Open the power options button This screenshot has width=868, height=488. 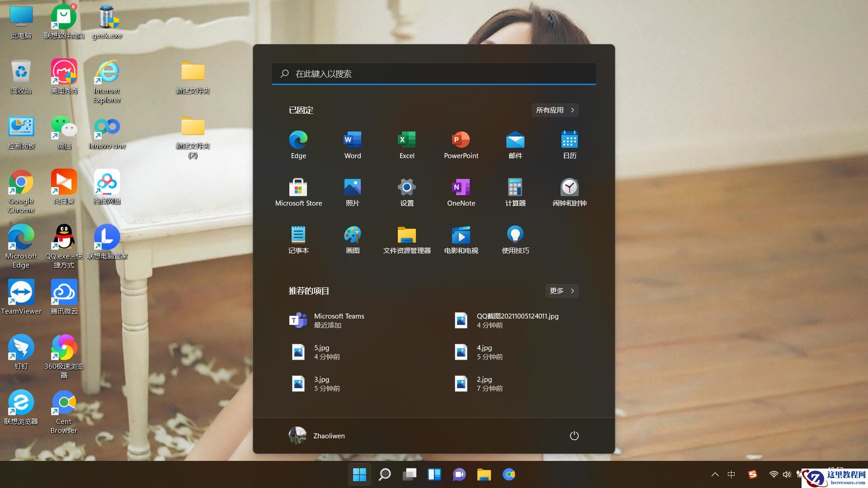coord(574,436)
